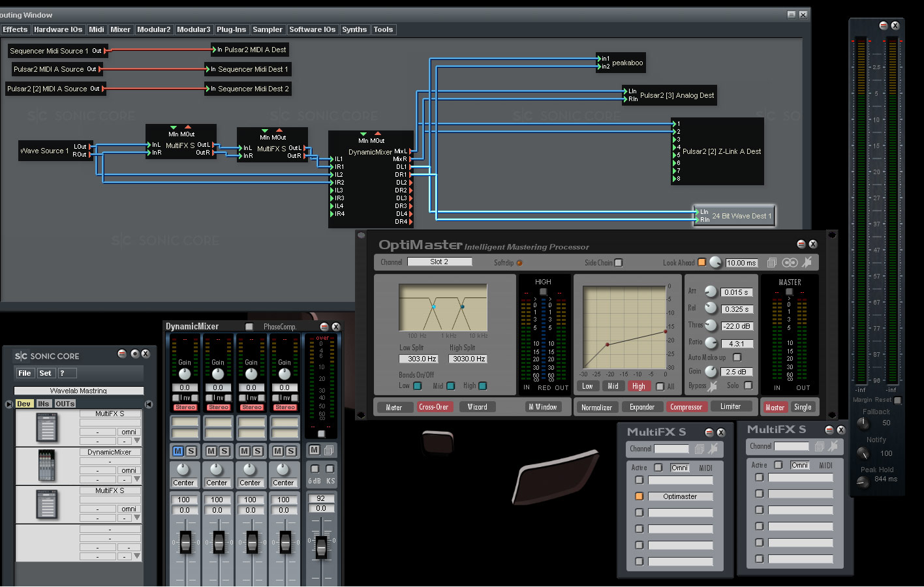This screenshot has width=924, height=587.
Task: Toggle the Low band on/off switch
Action: (x=418, y=385)
